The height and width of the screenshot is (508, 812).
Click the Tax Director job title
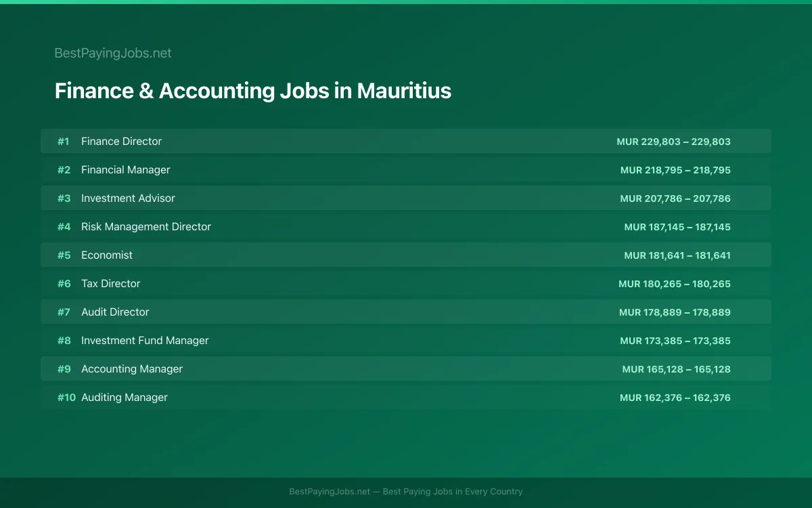click(111, 284)
